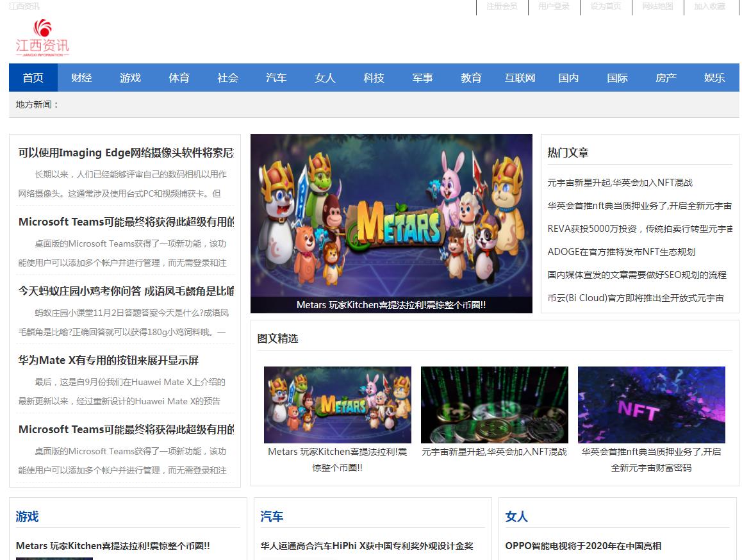Open 华人运通高合汽车HiPhi X headline
The image size is (742, 560).
click(x=367, y=546)
